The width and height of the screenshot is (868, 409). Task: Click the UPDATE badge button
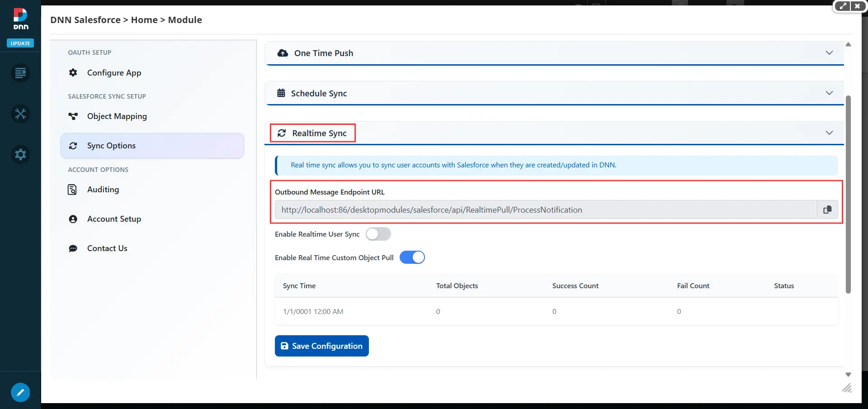(x=20, y=43)
